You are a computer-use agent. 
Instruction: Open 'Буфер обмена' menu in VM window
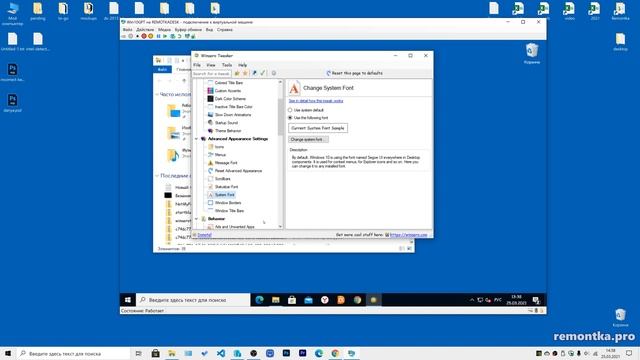click(x=188, y=30)
